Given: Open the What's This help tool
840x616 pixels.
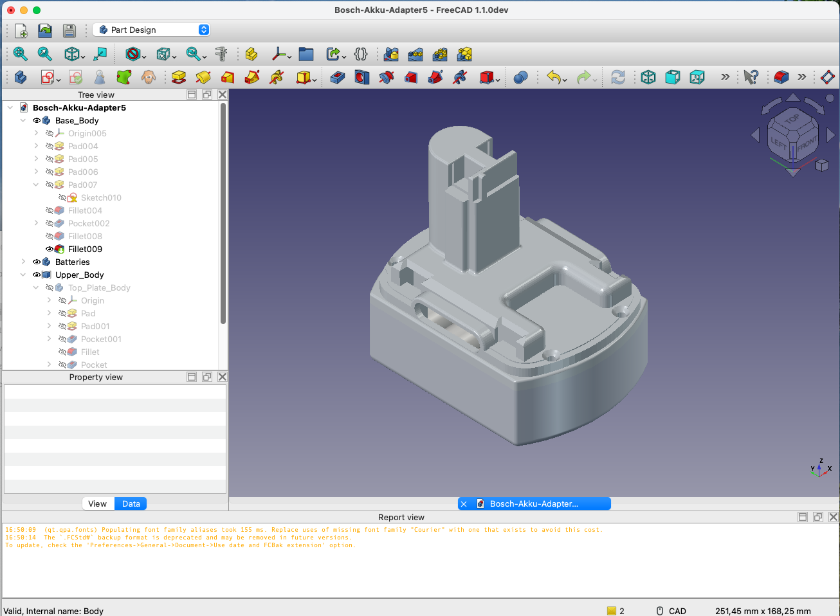Looking at the screenshot, I should (x=751, y=77).
